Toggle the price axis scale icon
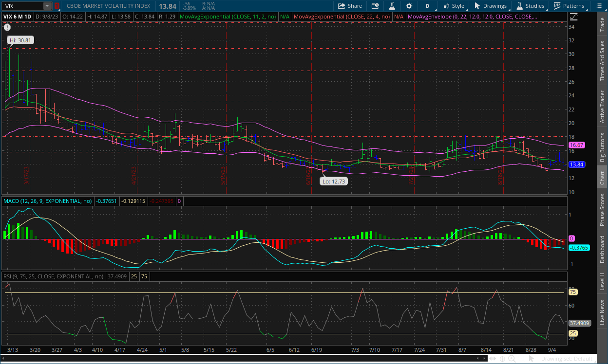This screenshot has width=608, height=364. [x=574, y=16]
